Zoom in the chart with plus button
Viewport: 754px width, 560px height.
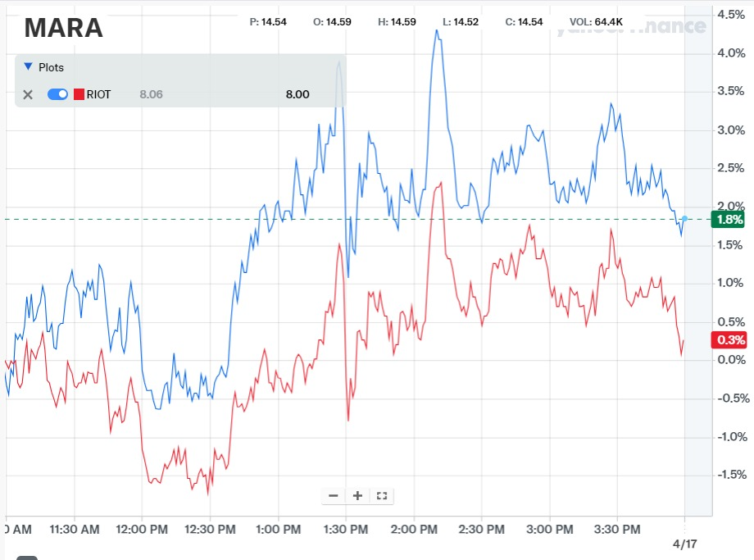(x=358, y=495)
